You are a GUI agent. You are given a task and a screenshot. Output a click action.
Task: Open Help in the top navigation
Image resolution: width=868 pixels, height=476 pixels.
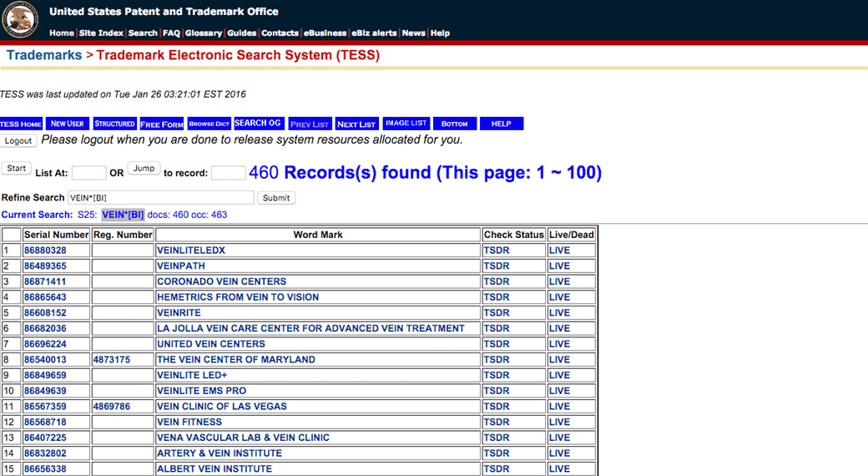coord(440,33)
